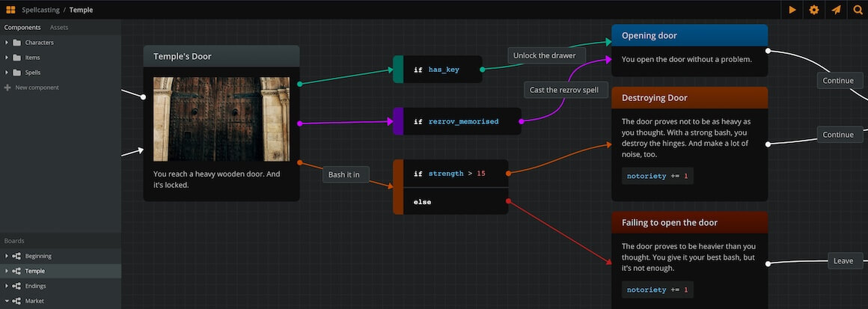Click the paper plane share icon
This screenshot has width=868, height=309.
(x=836, y=10)
